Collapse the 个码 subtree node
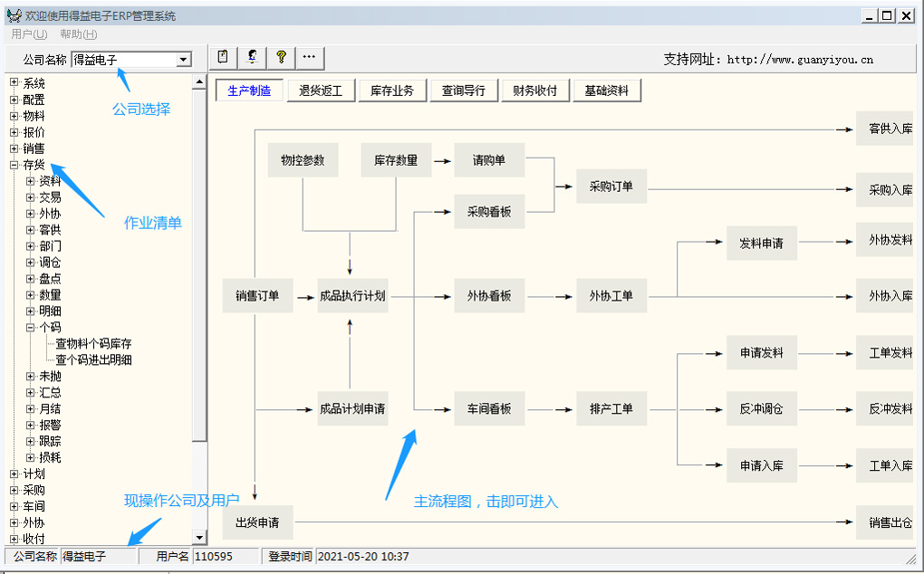924x574 pixels. (30, 328)
